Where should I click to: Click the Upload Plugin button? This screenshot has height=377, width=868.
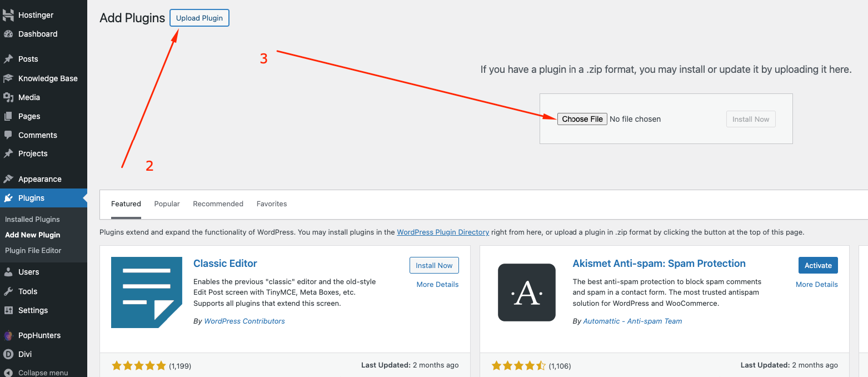coord(199,18)
